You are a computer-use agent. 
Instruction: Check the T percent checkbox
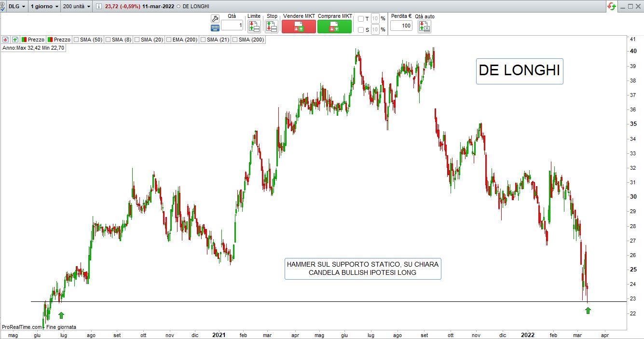(x=361, y=19)
